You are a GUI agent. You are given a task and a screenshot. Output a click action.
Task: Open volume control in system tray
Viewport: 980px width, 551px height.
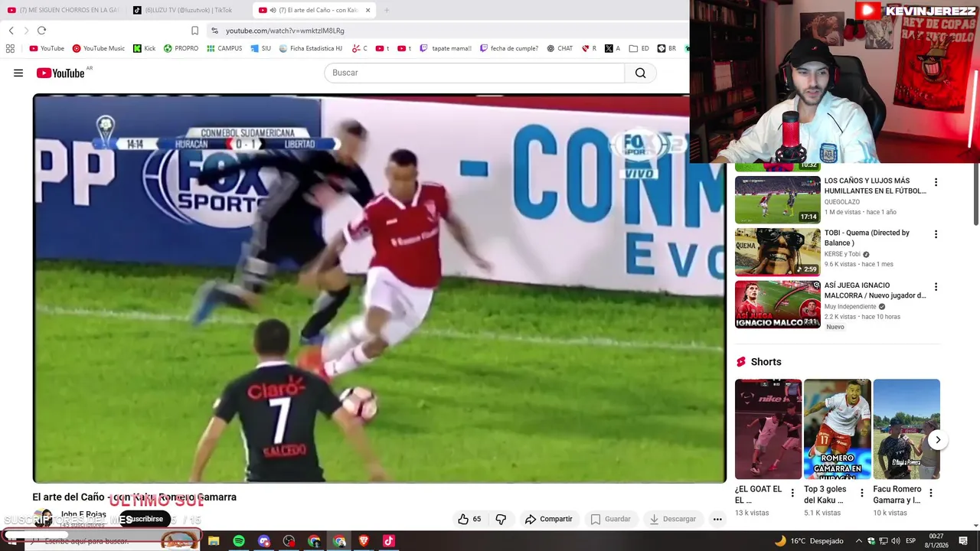896,541
